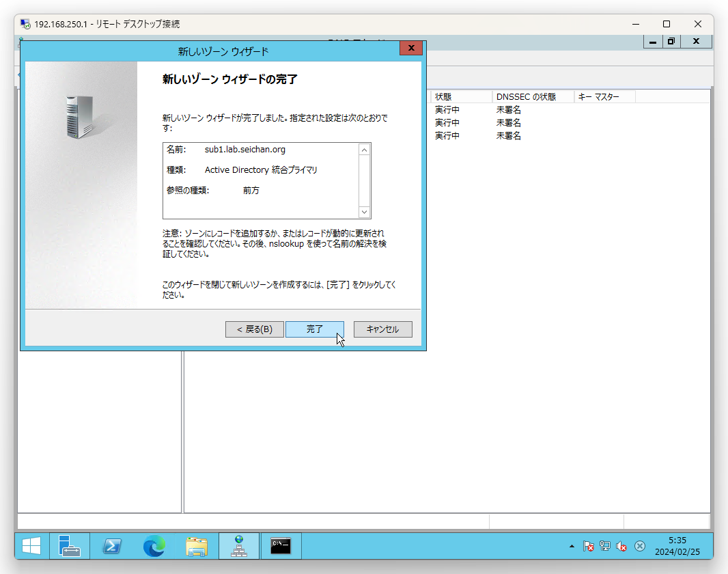
Task: Click the muted volume tray icon
Action: (621, 546)
